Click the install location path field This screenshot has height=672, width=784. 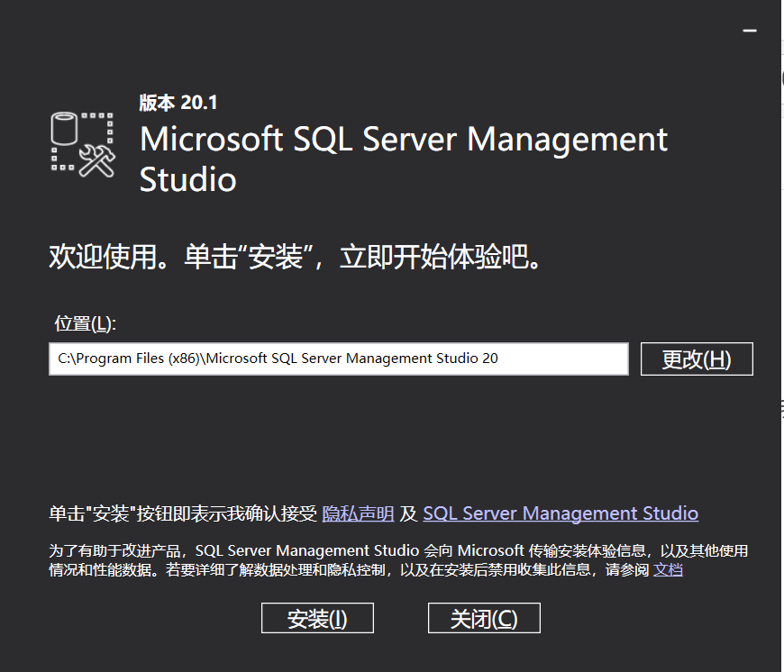pyautogui.click(x=338, y=359)
